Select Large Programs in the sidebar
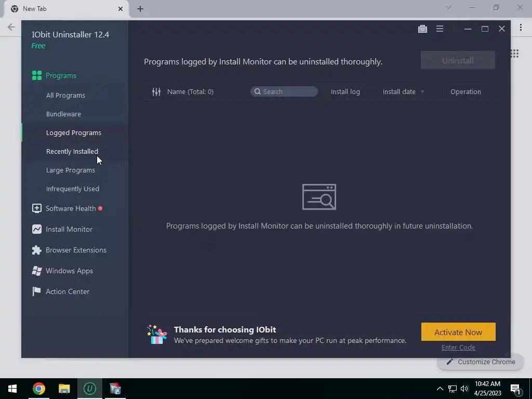 click(71, 170)
